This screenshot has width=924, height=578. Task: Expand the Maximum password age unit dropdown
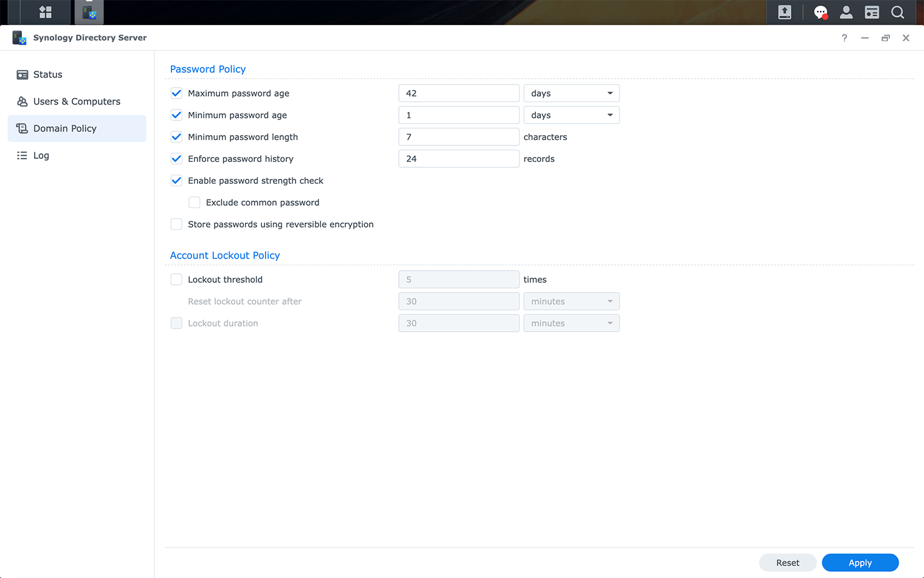click(571, 93)
